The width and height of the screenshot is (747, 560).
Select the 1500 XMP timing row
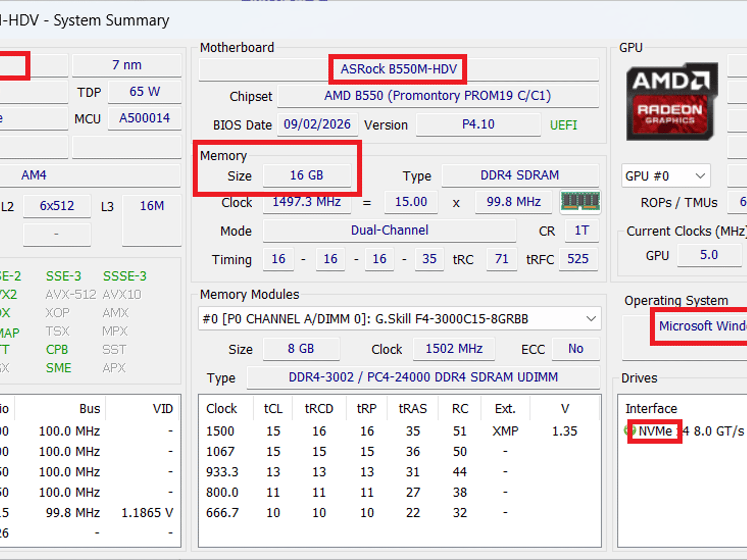[399, 431]
